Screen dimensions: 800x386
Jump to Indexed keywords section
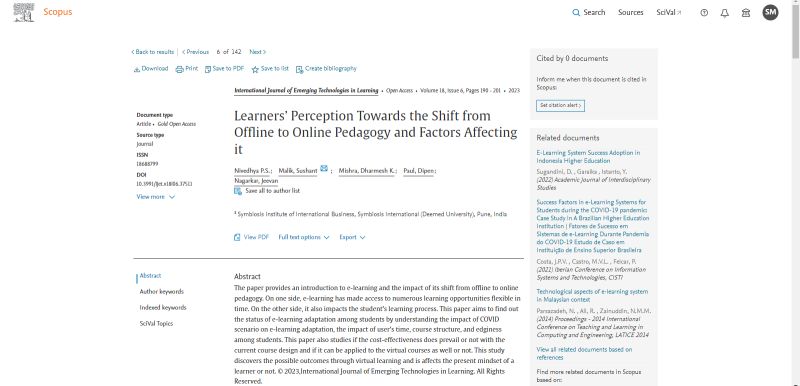tap(163, 307)
